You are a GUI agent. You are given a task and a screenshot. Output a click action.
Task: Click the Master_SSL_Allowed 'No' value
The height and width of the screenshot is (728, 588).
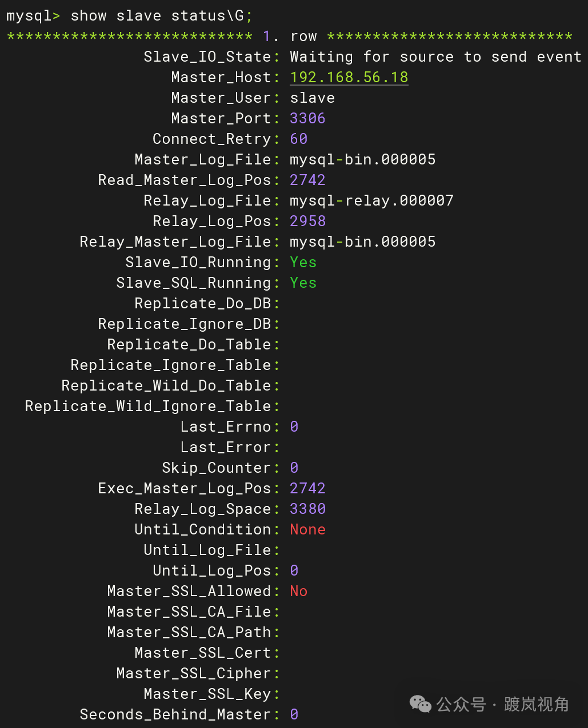(x=298, y=591)
